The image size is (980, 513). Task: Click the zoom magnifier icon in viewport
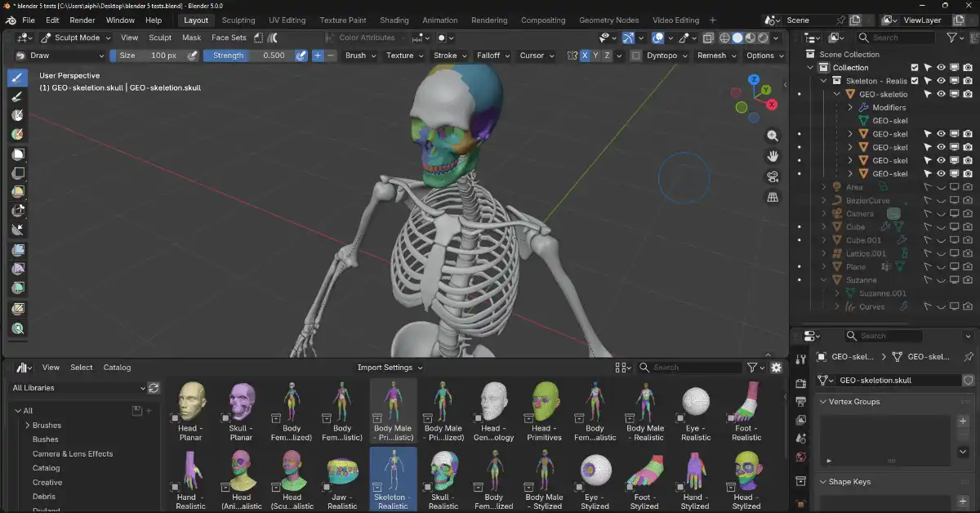pos(773,136)
